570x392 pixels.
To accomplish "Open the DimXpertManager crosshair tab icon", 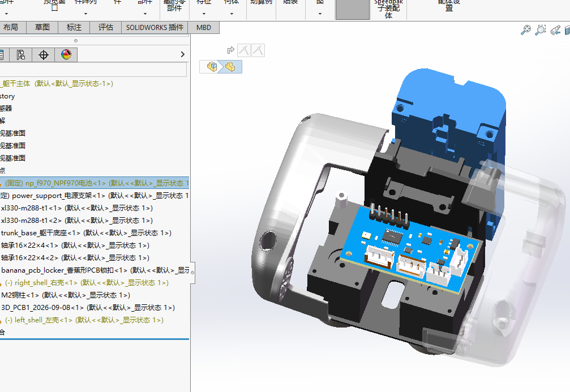I will (x=43, y=54).
